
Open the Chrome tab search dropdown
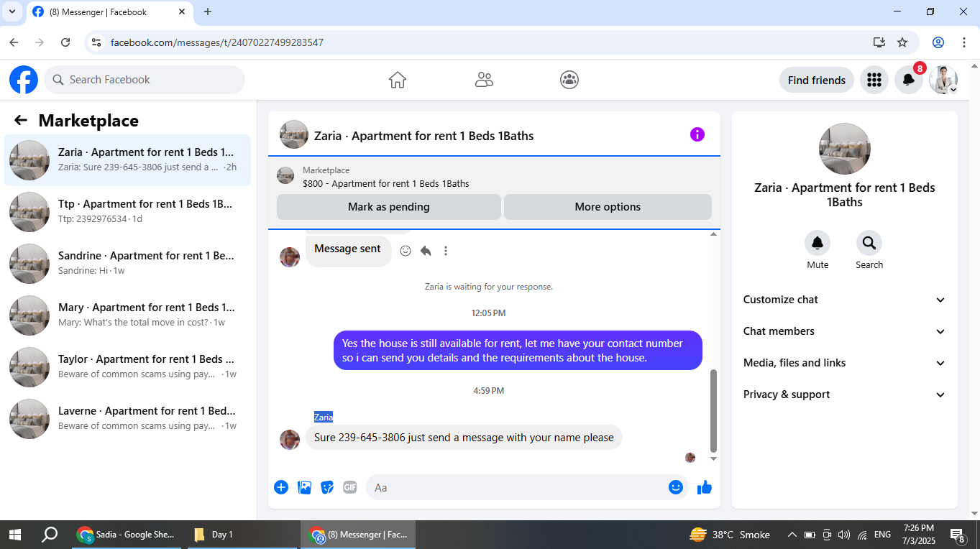(x=12, y=11)
